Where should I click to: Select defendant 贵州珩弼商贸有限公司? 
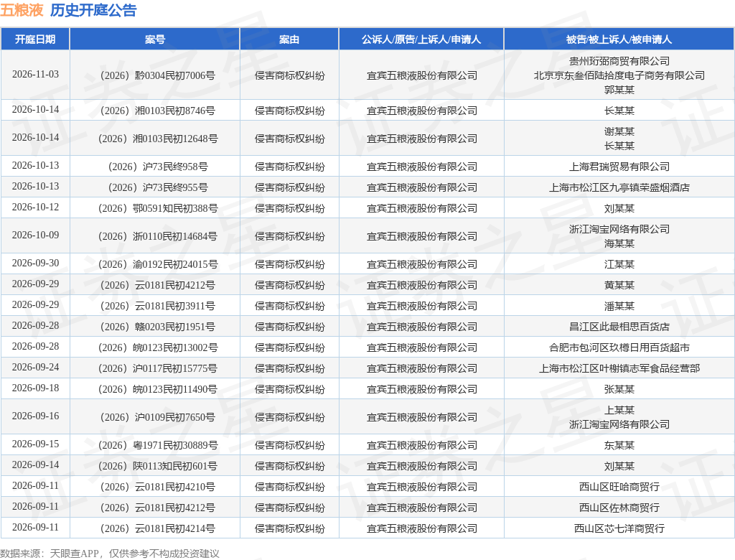coord(619,61)
